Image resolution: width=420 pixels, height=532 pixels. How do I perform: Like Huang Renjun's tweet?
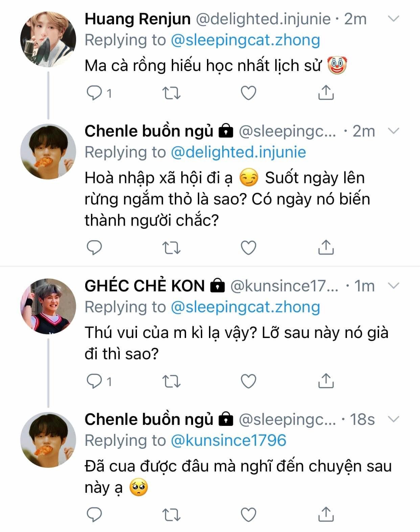click(248, 93)
